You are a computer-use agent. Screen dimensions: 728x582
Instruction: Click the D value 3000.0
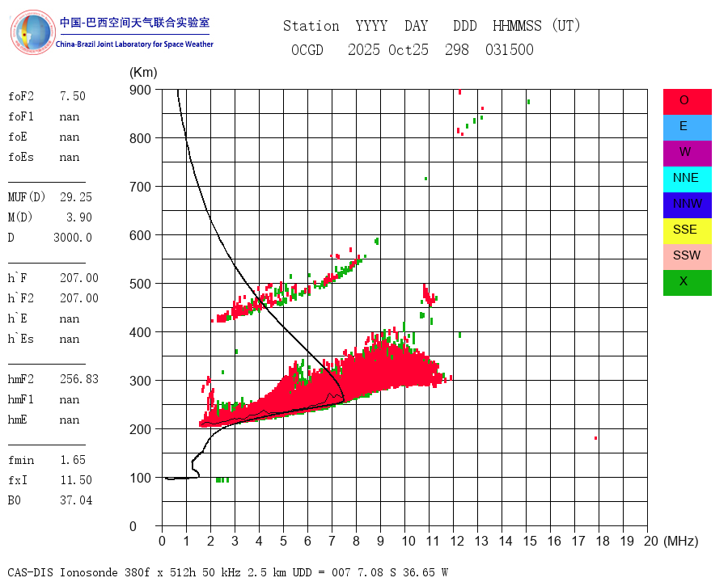pyautogui.click(x=73, y=238)
